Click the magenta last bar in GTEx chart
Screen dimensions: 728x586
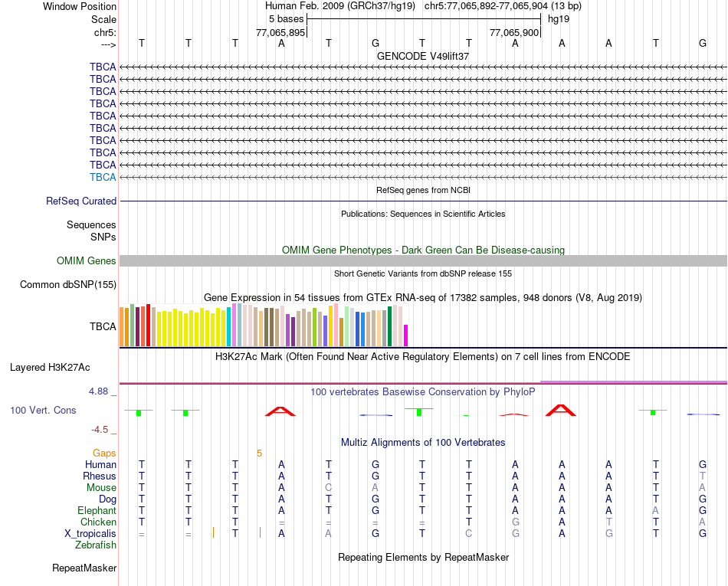coord(406,336)
